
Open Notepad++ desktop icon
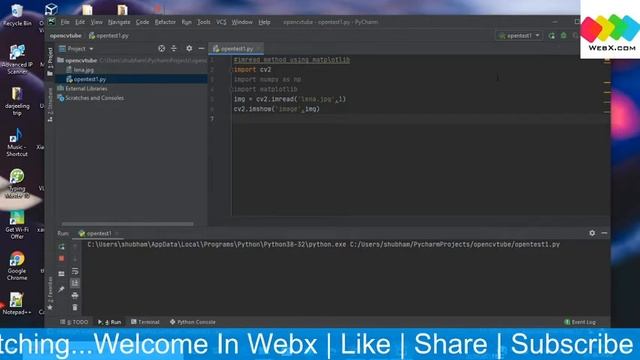(17, 304)
